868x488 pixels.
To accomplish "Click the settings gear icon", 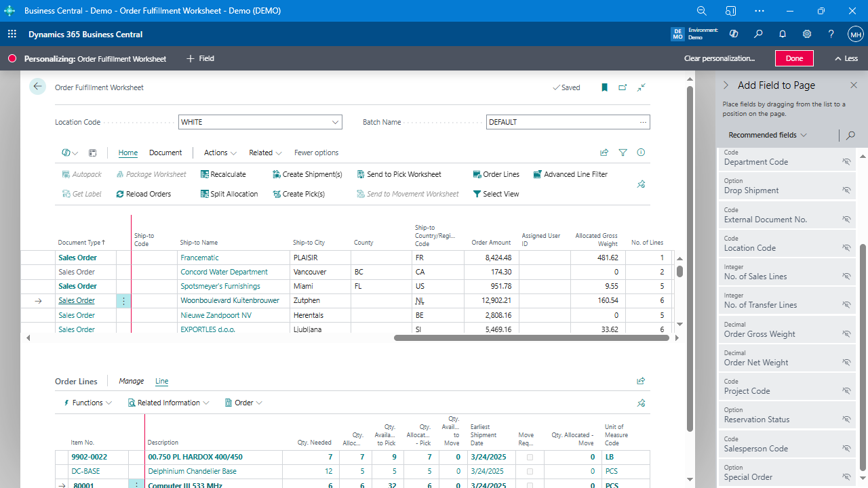I will (x=807, y=34).
